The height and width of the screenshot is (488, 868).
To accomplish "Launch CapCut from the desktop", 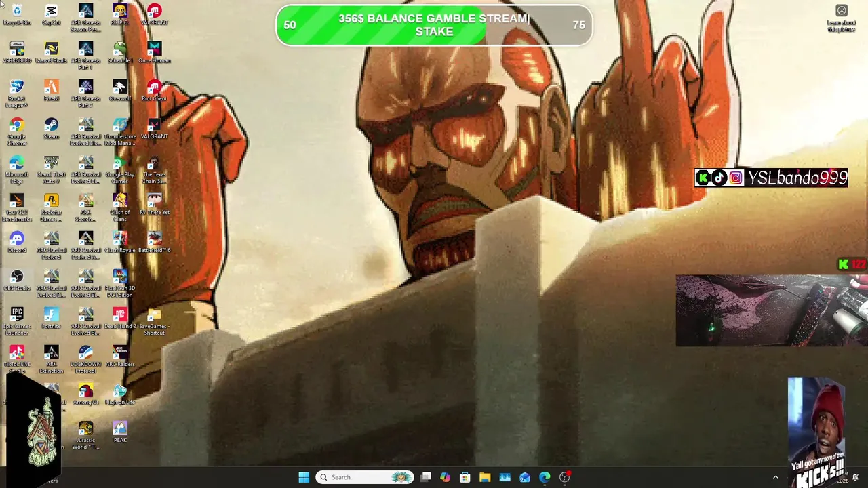I will [52, 15].
